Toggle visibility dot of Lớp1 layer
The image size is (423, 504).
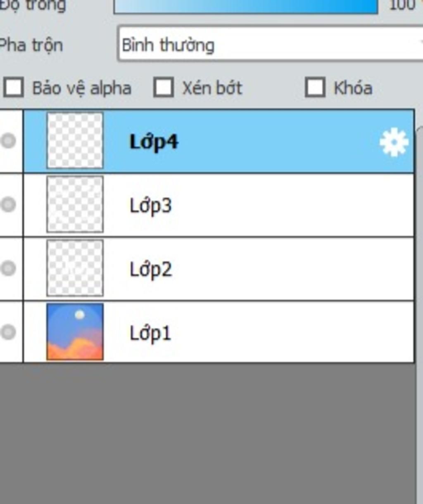8,332
